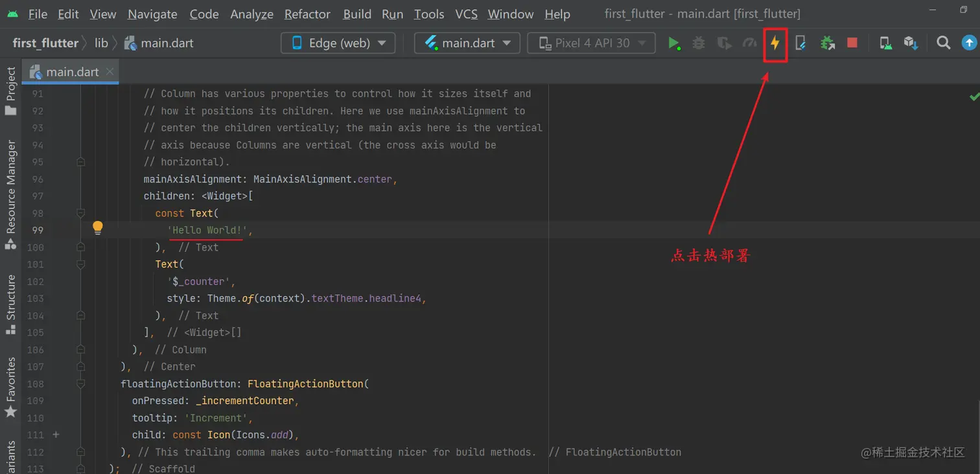The width and height of the screenshot is (980, 474).
Task: Click line number 106 in gutter
Action: [x=36, y=350]
